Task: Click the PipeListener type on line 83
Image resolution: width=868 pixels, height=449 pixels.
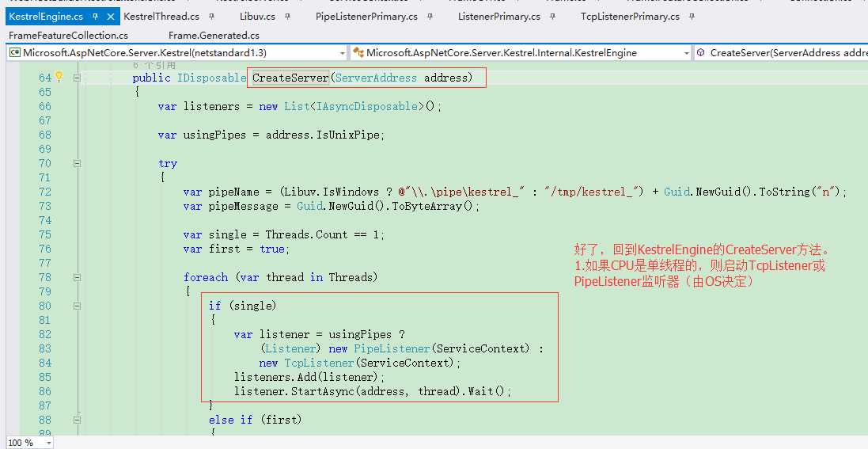Action: point(392,348)
